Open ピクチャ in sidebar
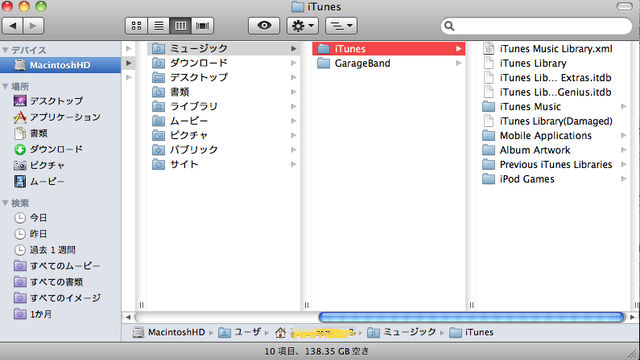Viewport: 640px width, 360px height. tap(39, 165)
